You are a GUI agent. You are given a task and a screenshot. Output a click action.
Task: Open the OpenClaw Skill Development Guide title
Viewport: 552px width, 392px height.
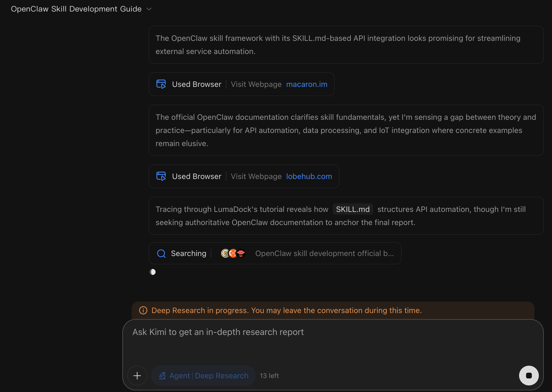[76, 9]
